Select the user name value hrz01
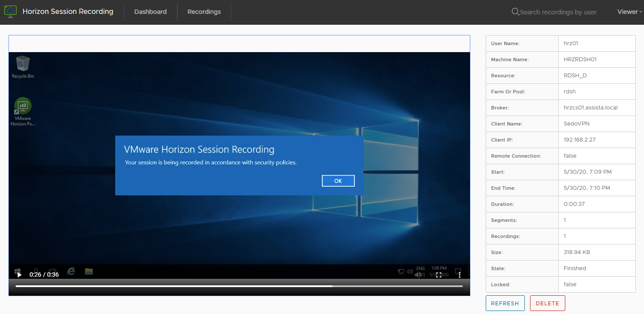The width and height of the screenshot is (644, 314). 571,43
